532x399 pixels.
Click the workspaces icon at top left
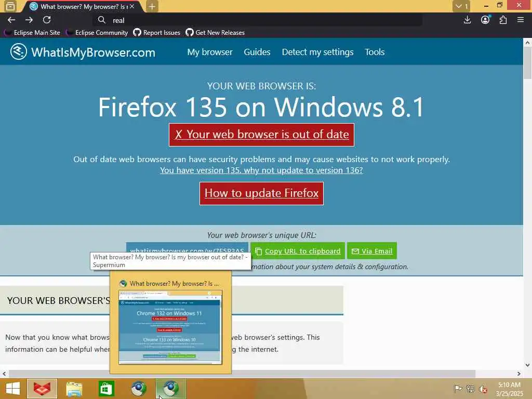[10, 6]
